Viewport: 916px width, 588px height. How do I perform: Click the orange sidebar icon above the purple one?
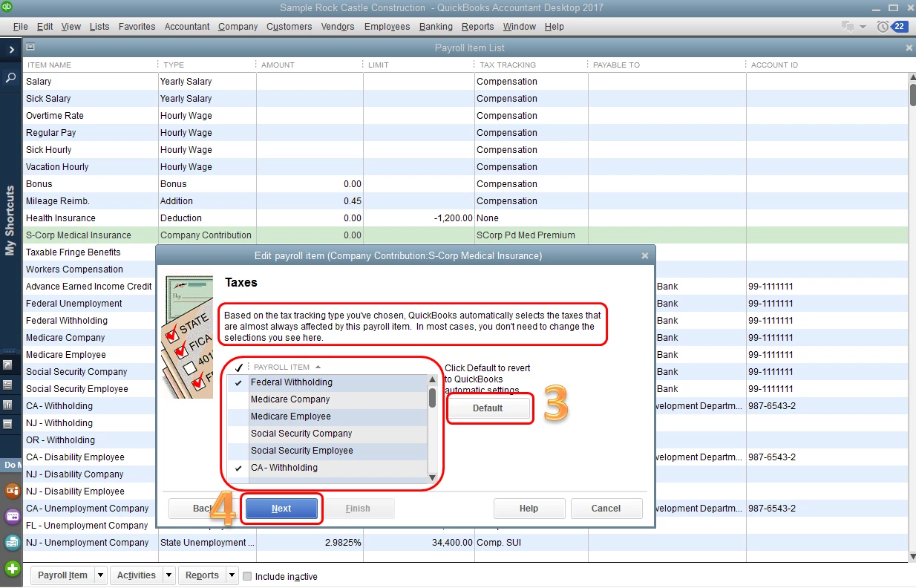[12, 491]
